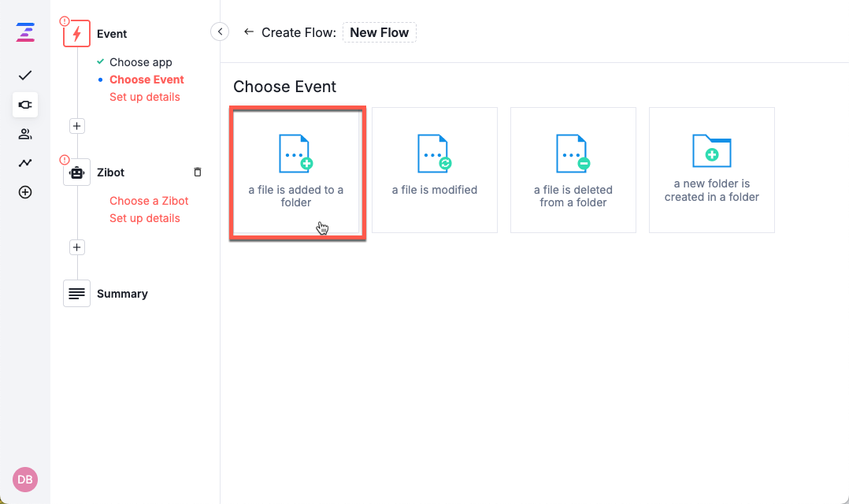Click the checkmark icon in left sidebar
The image size is (849, 504).
(24, 76)
